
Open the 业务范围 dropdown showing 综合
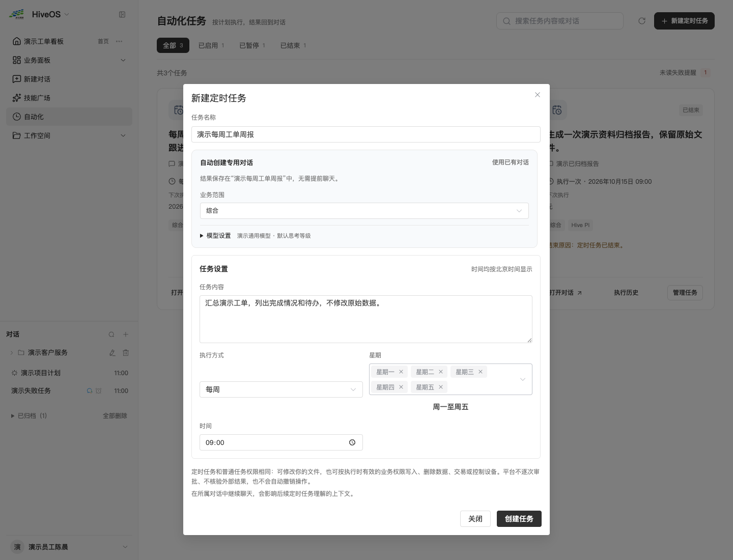(x=364, y=211)
